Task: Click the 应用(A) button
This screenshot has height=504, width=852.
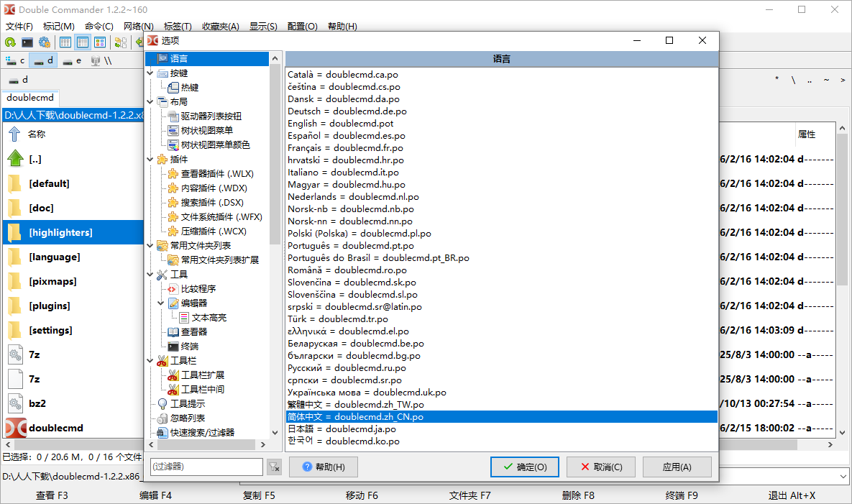Action: point(677,467)
